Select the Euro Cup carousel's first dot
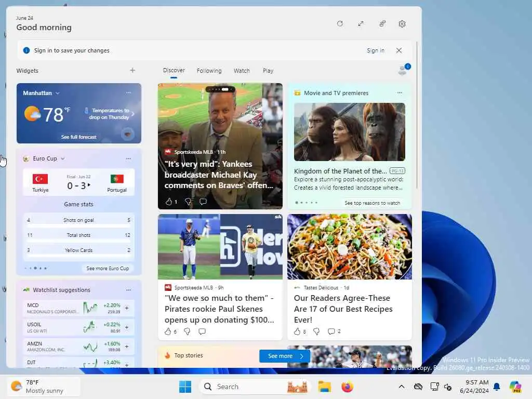Image resolution: width=532 pixels, height=399 pixels. [26, 268]
